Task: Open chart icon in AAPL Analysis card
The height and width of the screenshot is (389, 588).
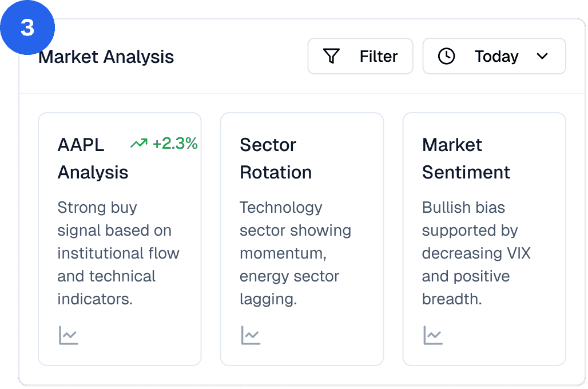Action: pyautogui.click(x=68, y=335)
